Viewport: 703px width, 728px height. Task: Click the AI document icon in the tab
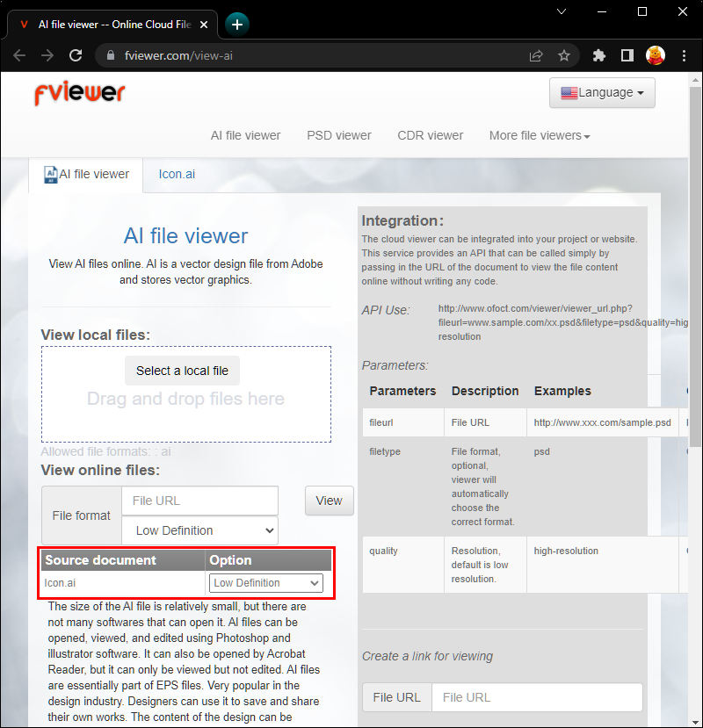51,175
